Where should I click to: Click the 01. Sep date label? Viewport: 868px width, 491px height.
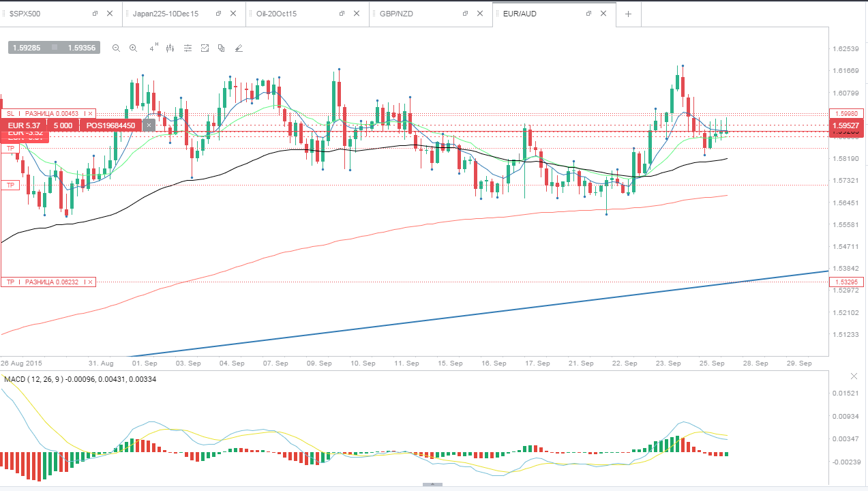click(x=145, y=363)
